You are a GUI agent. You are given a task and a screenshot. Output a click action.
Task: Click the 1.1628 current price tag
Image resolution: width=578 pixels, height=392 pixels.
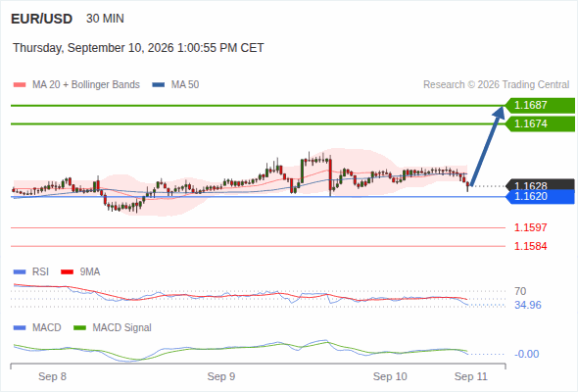point(540,185)
